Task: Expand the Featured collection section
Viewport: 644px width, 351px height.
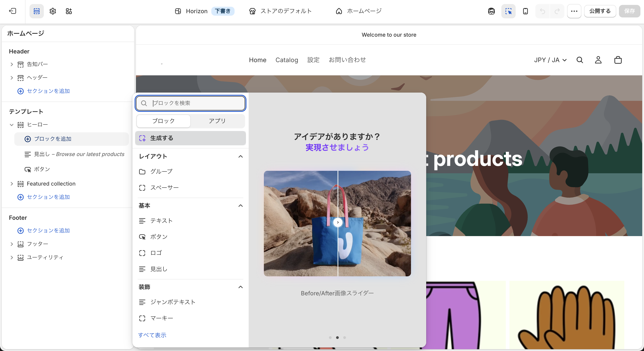Action: (x=11, y=184)
